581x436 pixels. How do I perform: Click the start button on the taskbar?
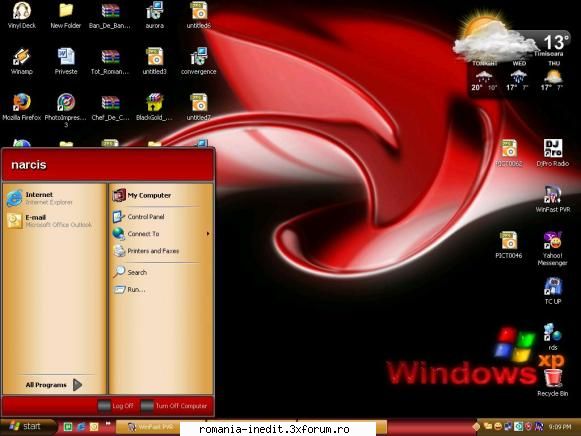(x=28, y=426)
